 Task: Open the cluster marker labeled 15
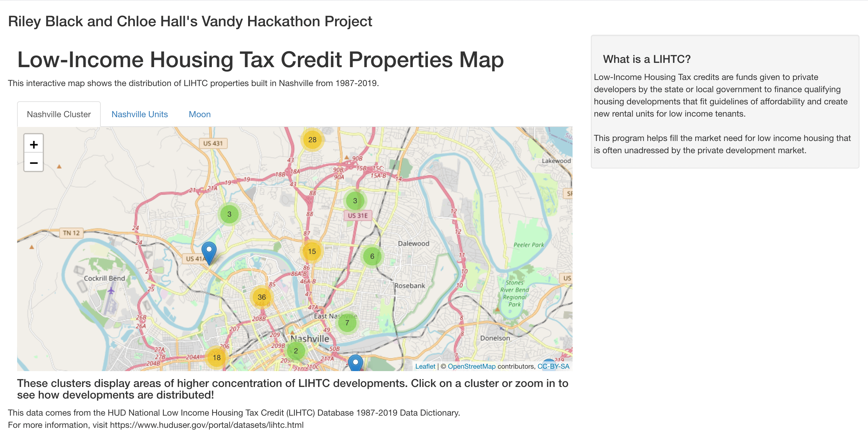pos(312,251)
